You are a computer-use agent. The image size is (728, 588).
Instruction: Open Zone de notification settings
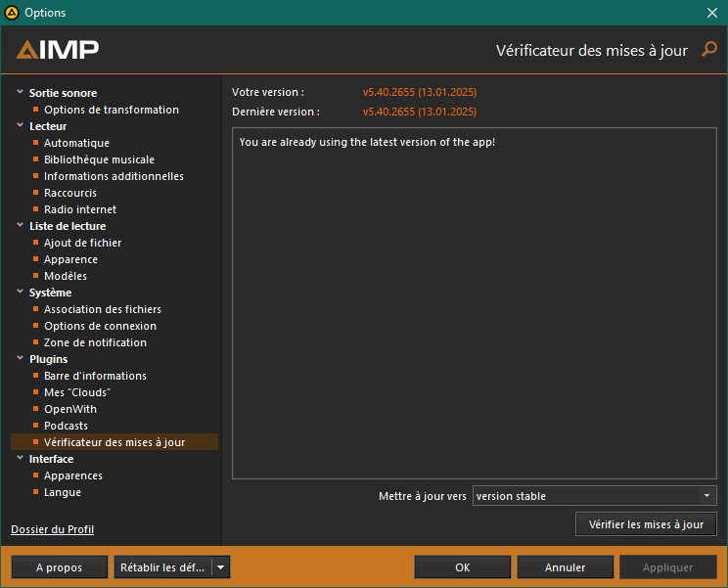[95, 342]
